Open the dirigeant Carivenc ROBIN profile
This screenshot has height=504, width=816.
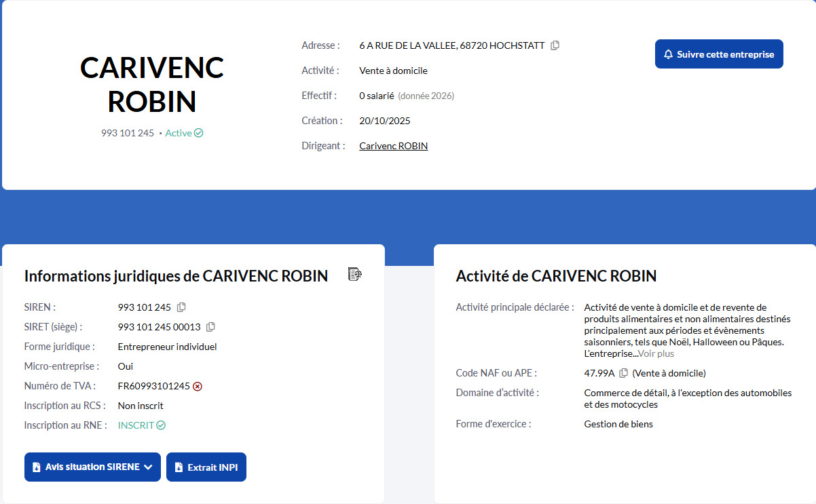tap(393, 145)
